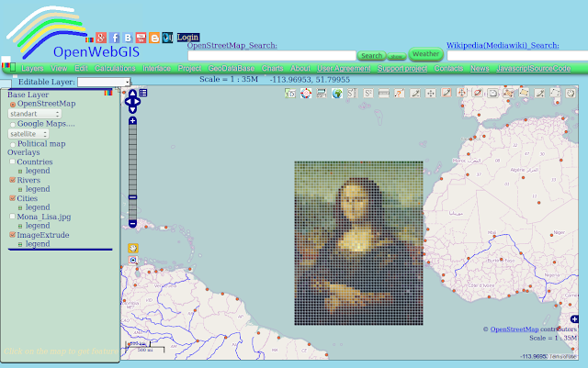Click the red target crosshair toolbar icon
The height and width of the screenshot is (368, 588).
point(306,93)
